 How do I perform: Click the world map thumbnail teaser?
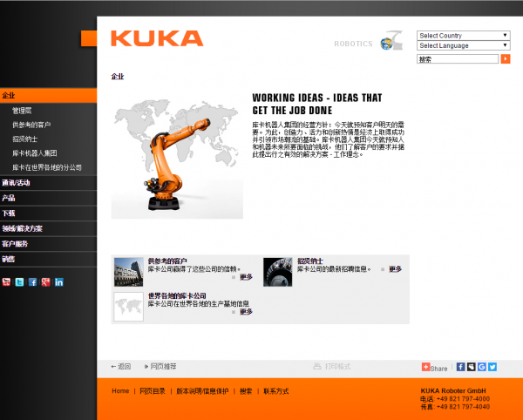129,307
